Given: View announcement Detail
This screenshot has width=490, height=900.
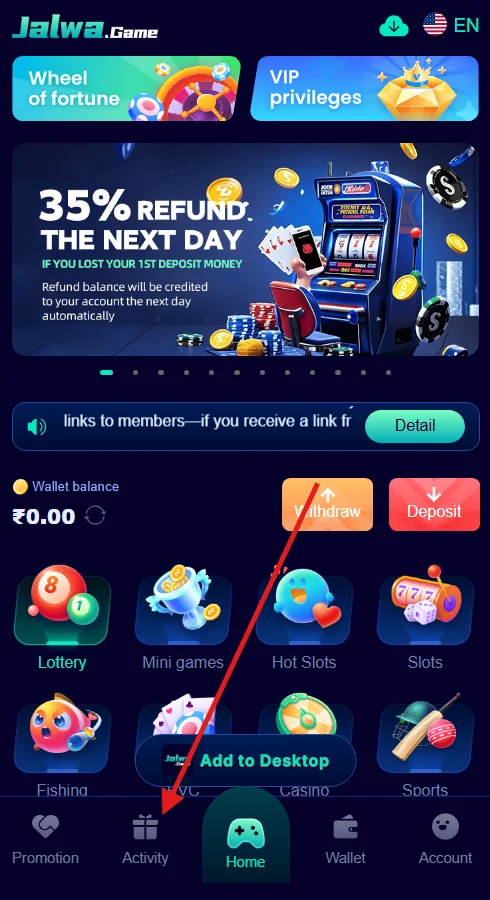Looking at the screenshot, I should pyautogui.click(x=415, y=426).
